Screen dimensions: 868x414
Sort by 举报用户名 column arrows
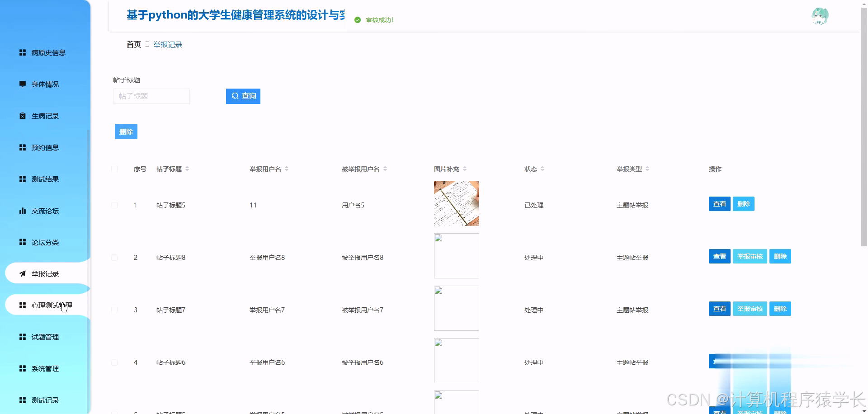pyautogui.click(x=287, y=169)
